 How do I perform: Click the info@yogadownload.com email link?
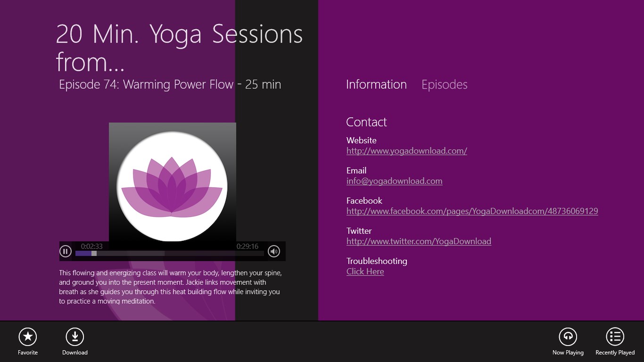point(394,181)
